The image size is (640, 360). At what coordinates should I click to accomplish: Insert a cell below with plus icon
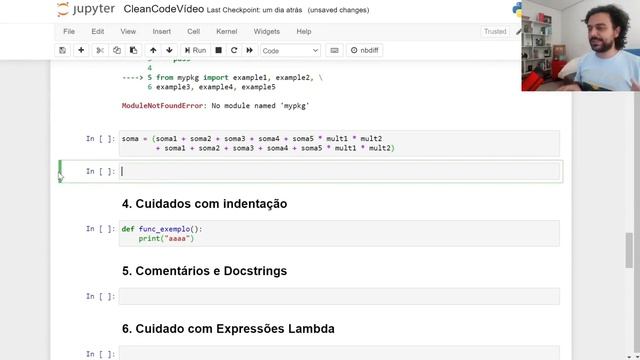[81, 50]
